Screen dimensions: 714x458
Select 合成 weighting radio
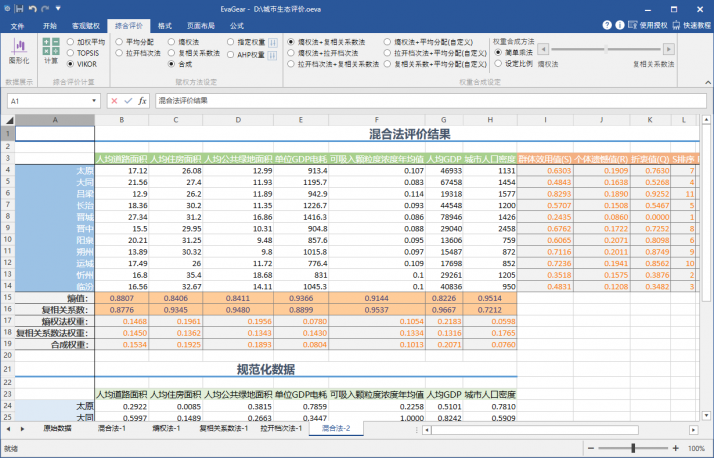coord(180,64)
